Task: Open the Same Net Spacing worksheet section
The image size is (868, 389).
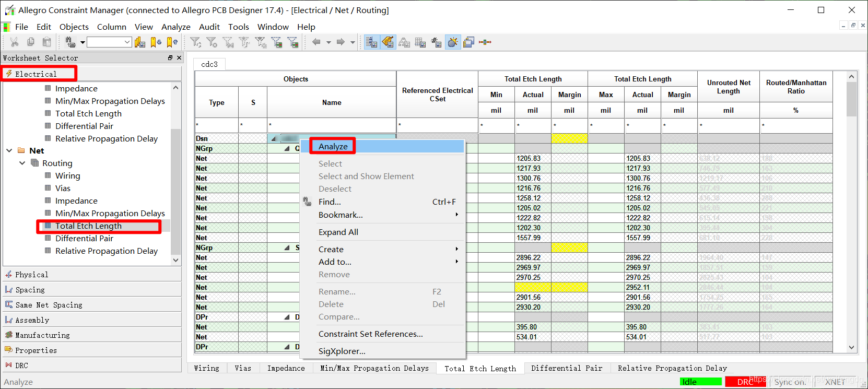Action: 49,305
